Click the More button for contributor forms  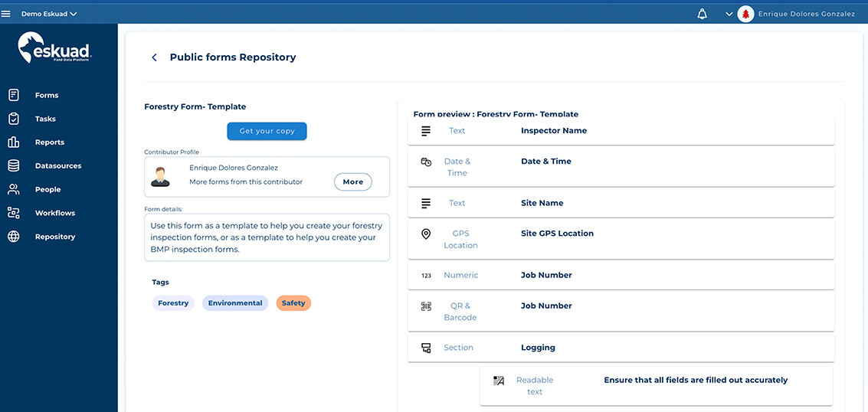[x=353, y=182]
